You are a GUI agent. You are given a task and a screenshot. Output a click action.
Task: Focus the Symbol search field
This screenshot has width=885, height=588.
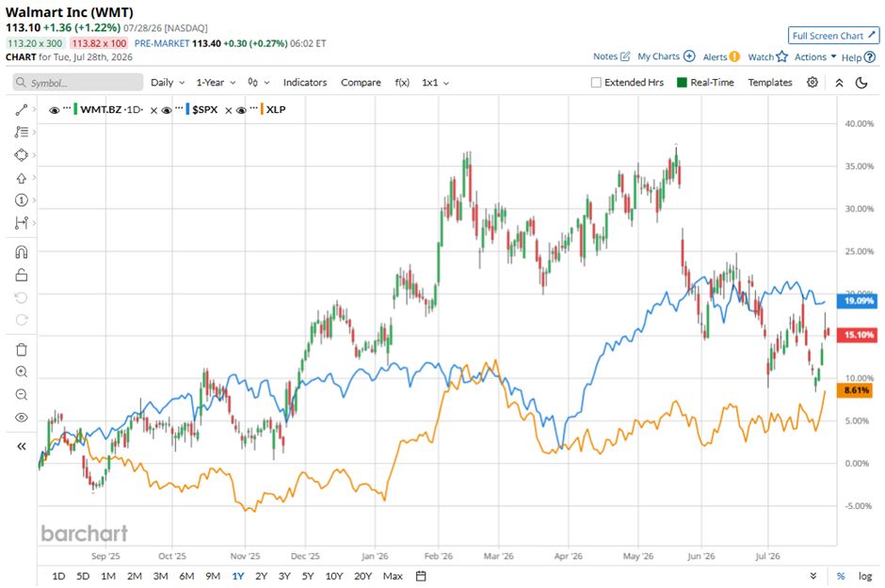point(78,82)
